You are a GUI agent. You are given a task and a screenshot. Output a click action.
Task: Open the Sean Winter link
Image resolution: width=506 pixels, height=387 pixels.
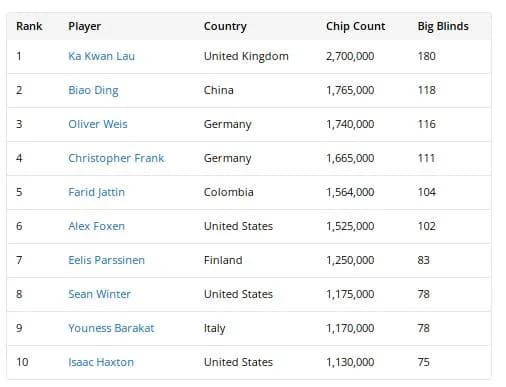[99, 294]
